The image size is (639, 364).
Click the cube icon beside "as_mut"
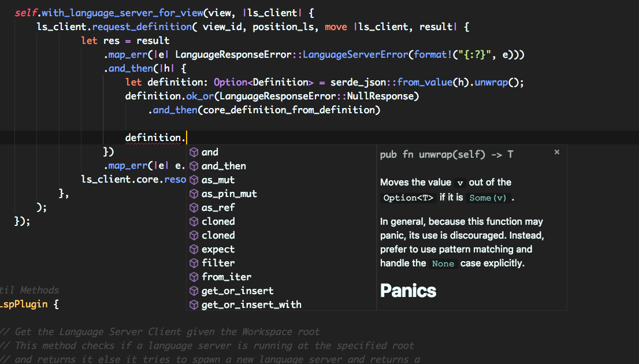[x=194, y=180]
